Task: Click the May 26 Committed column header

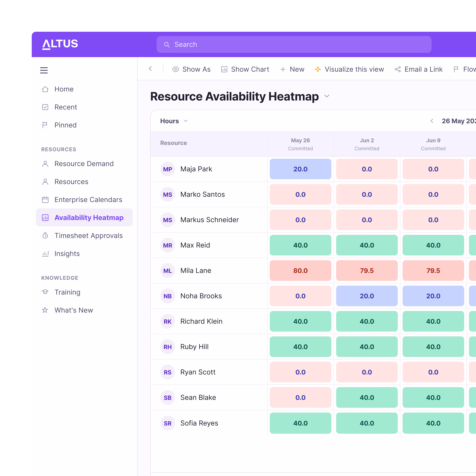Action: coord(300,144)
